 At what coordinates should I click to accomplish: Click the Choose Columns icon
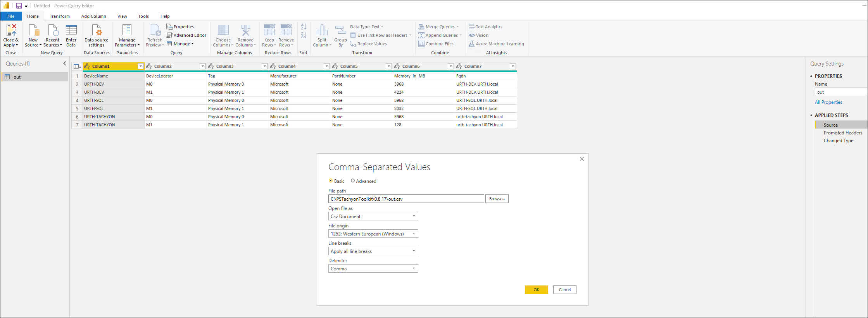coord(223,30)
